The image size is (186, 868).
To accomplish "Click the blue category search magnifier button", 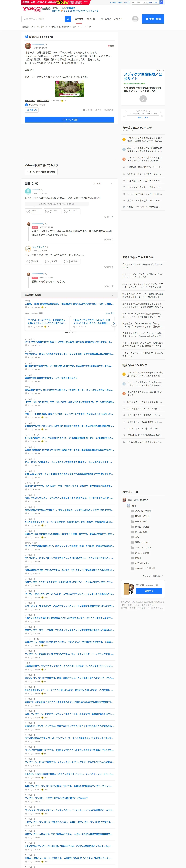I will point(68,19).
